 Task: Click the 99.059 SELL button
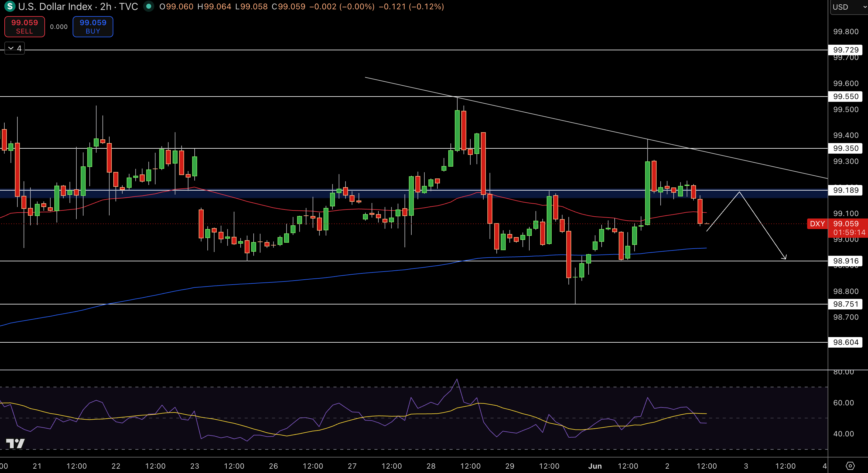[25, 27]
